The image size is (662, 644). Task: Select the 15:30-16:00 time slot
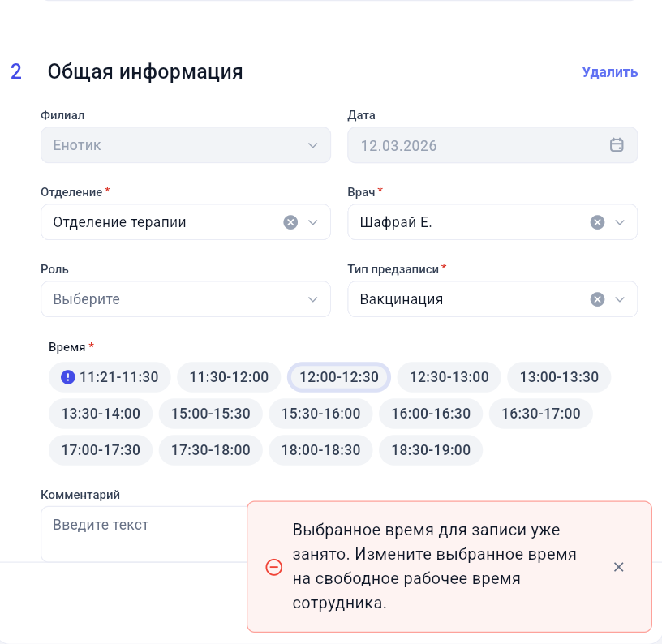321,414
